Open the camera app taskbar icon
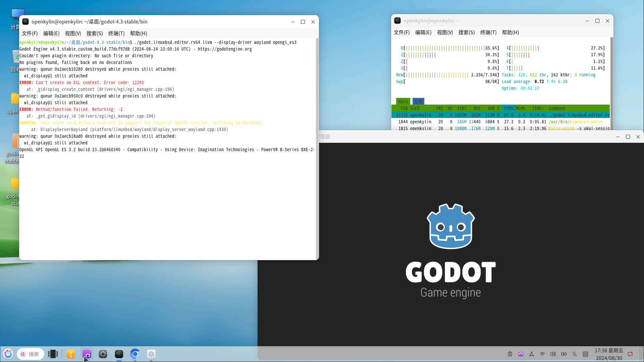644x362 pixels. click(x=103, y=354)
